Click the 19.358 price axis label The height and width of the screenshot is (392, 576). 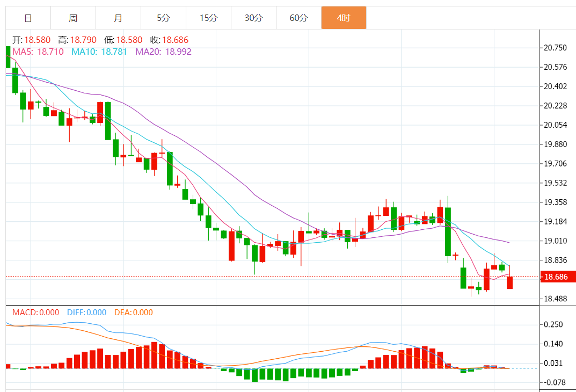555,202
